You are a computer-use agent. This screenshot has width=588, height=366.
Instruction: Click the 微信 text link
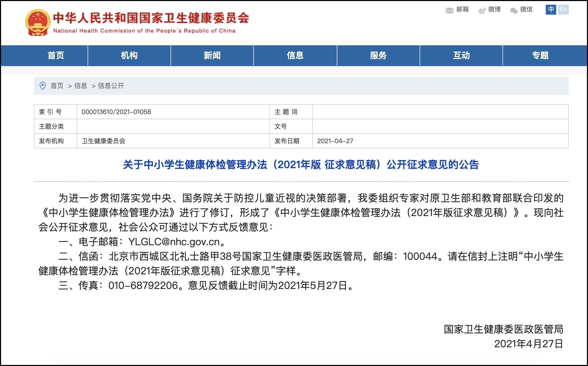[526, 10]
